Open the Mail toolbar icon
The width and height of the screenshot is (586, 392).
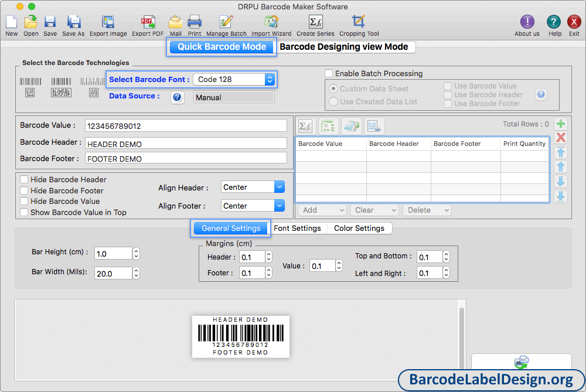pos(175,22)
